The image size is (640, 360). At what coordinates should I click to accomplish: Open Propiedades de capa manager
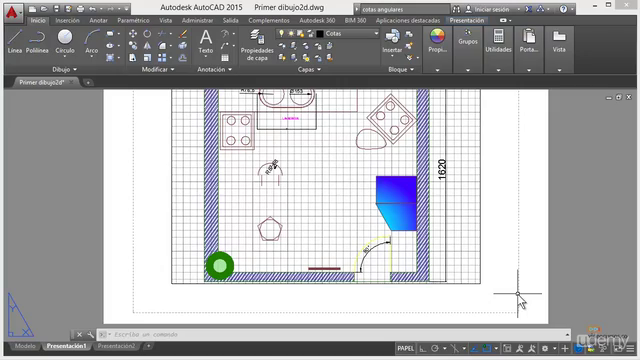point(257,45)
